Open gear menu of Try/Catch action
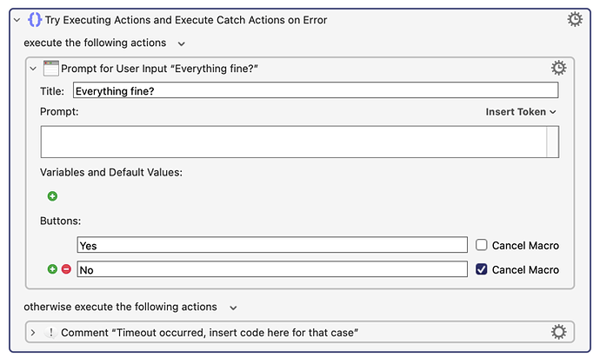600x364 pixels. pos(575,19)
